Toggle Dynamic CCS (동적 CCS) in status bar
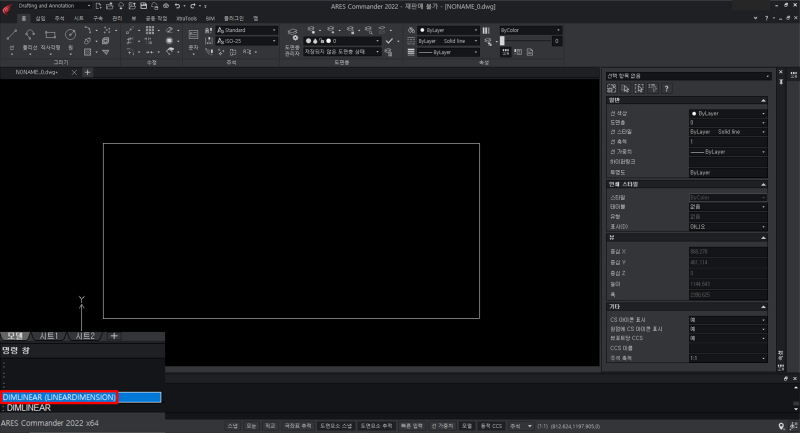Viewport: 800px width, 433px height. click(491, 426)
